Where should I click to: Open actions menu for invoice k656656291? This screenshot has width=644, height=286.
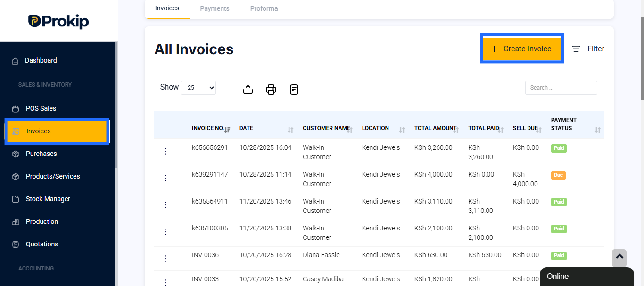click(x=165, y=151)
